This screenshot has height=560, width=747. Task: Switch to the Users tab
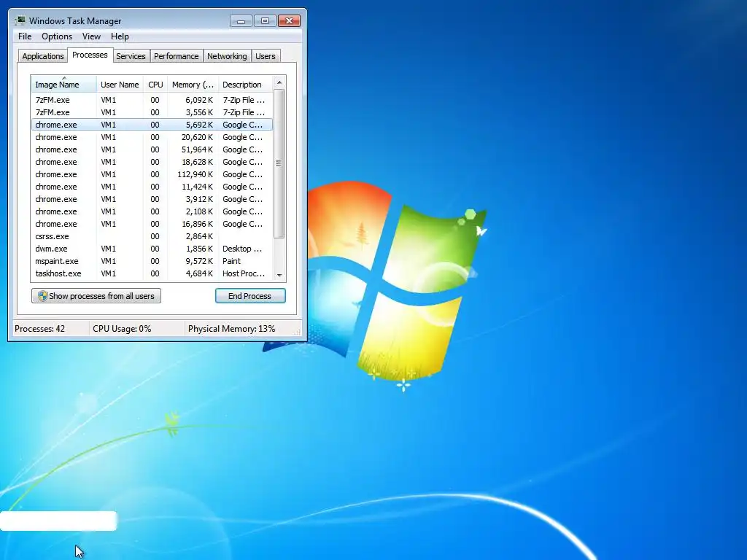click(x=265, y=56)
